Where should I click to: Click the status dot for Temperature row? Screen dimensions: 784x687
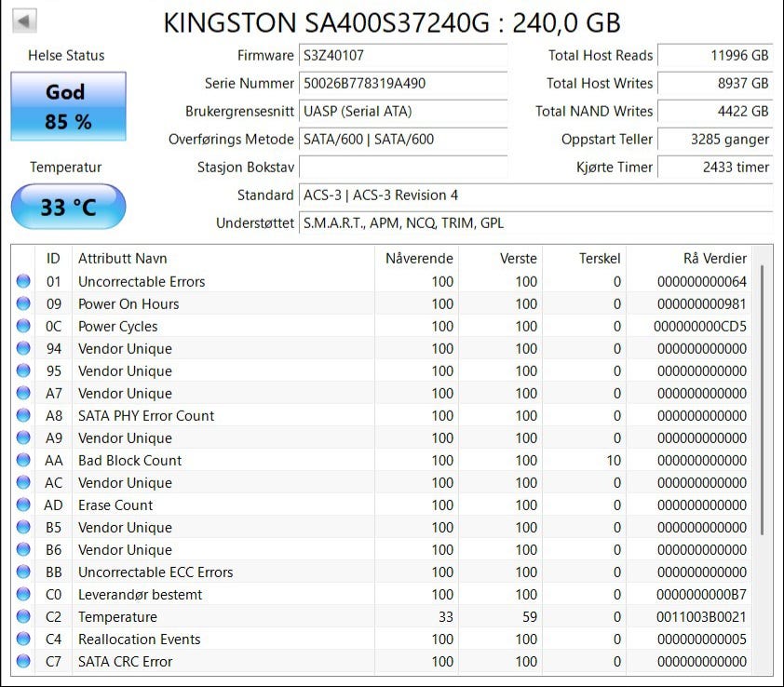click(23, 616)
